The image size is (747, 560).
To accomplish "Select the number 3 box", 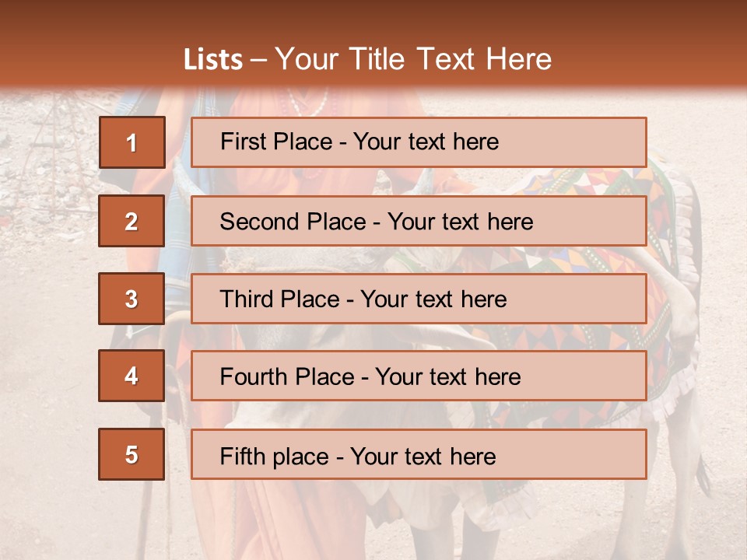I will tap(132, 299).
